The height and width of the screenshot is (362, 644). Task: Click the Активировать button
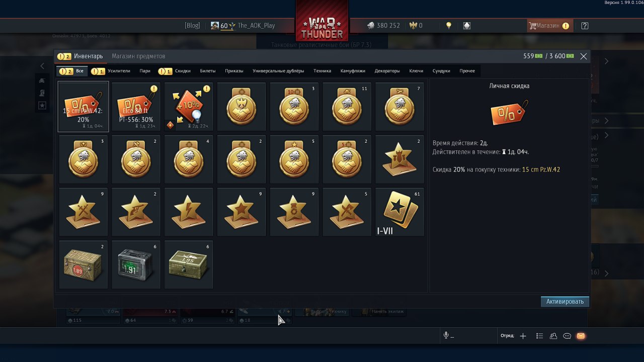[565, 302]
